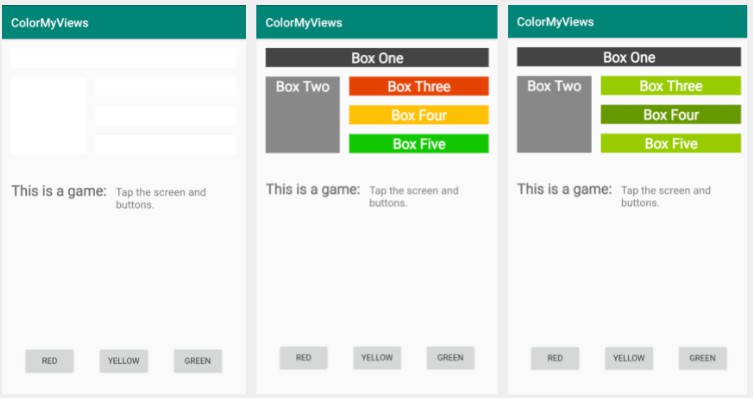Tap dark Box One above the red Box Three
This screenshot has height=398, width=753.
pyautogui.click(x=377, y=58)
